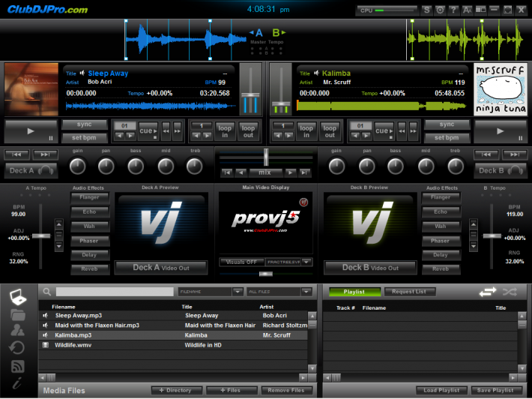The width and height of the screenshot is (532, 399).
Task: Click the Deck B cue button
Action: 384,131
